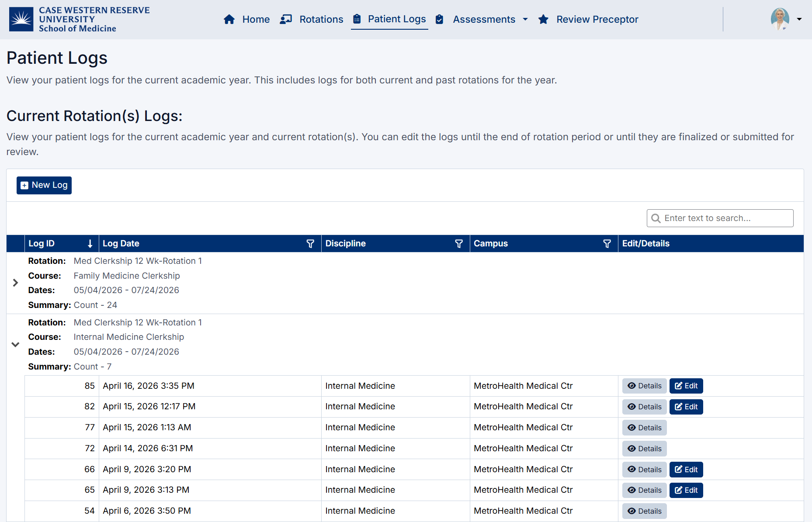Click the Assessments checklist icon
This screenshot has width=812, height=522.
click(439, 19)
